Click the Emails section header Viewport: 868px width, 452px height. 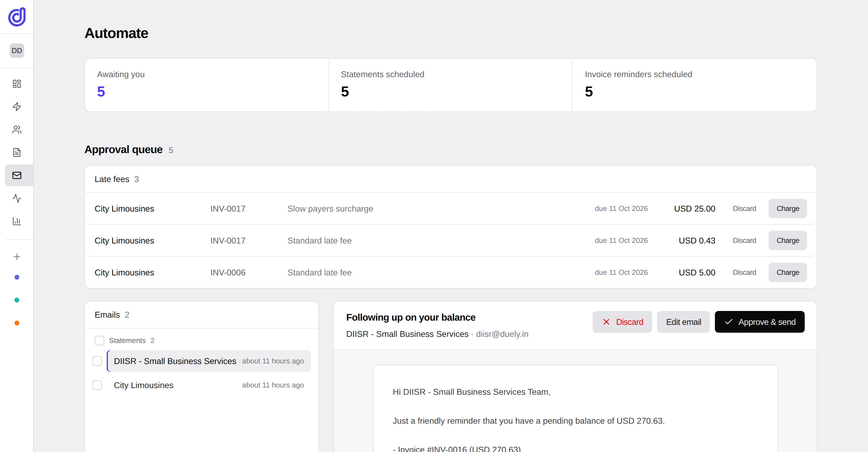[202, 315]
